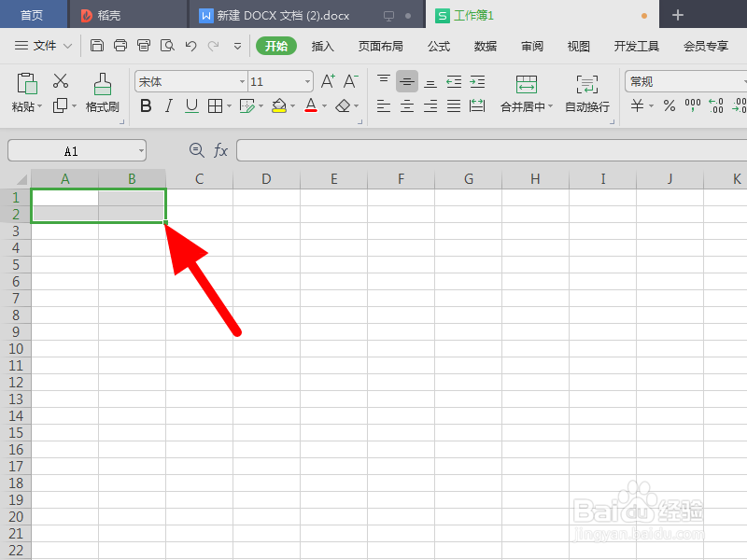
Task: Align text to bottom
Action: coord(430,83)
